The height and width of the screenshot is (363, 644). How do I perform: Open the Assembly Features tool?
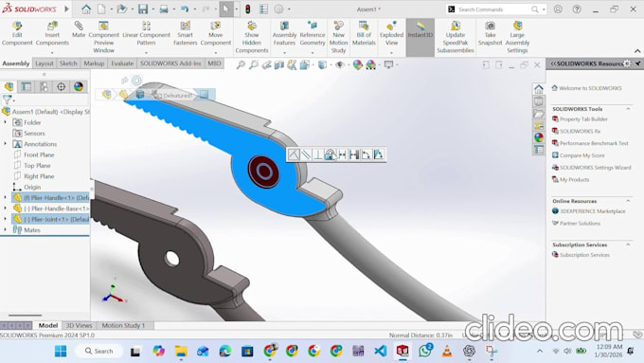(284, 34)
